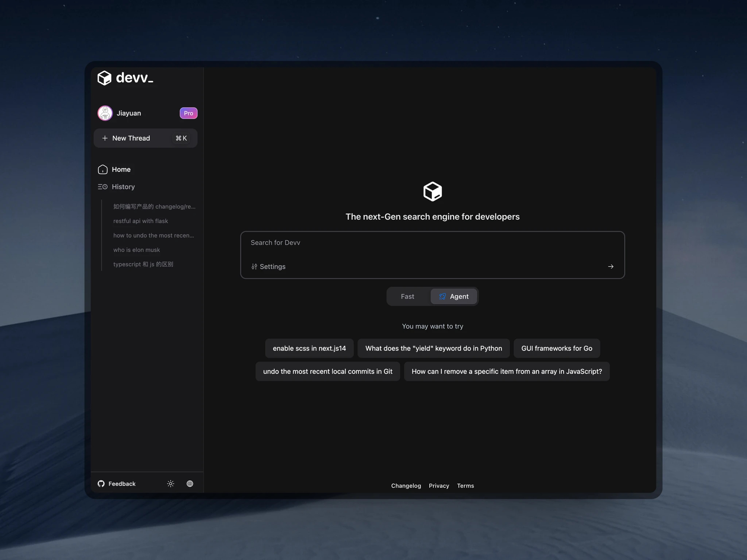Open the GitHub Feedback icon
Image resolution: width=747 pixels, height=560 pixels.
click(x=101, y=483)
